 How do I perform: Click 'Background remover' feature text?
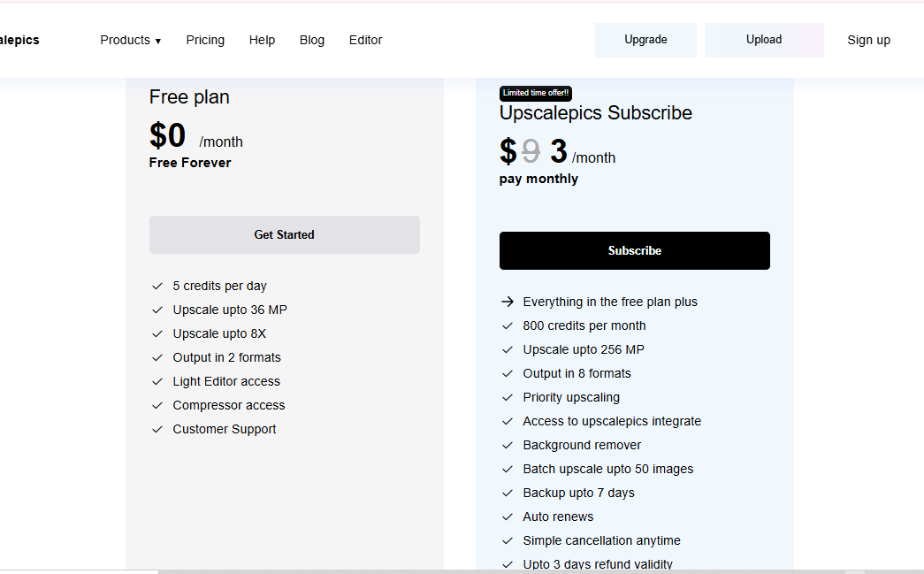pyautogui.click(x=582, y=446)
